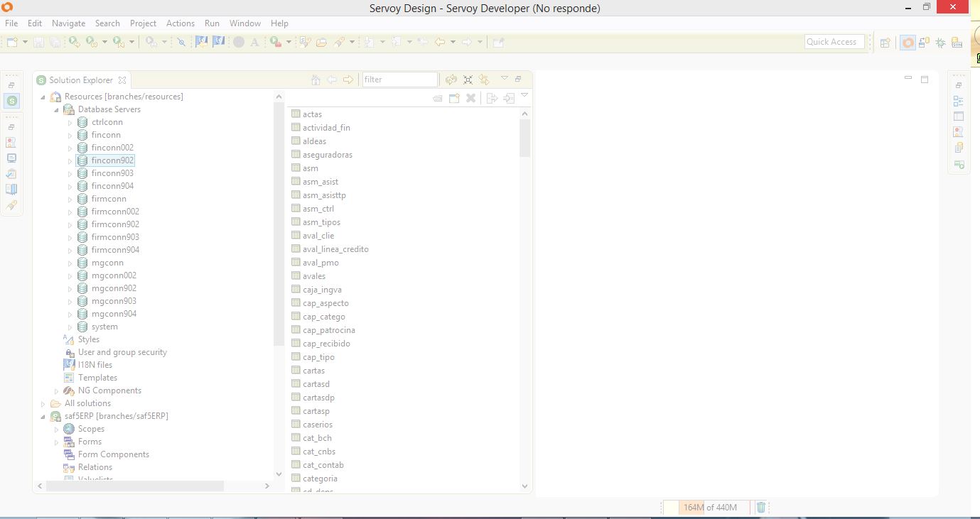980x519 pixels.
Task: Collapse the Database Servers node
Action: pos(56,110)
